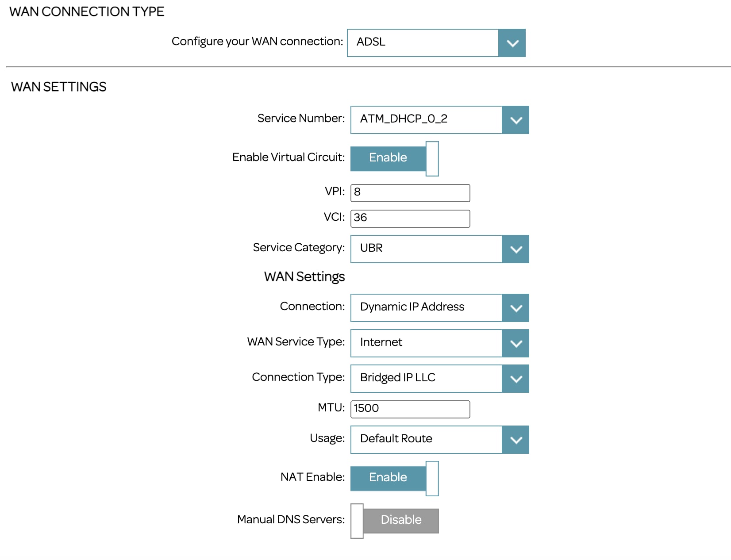Open the Configure your WAN connection dropdown
The image size is (731, 560).
coord(436,43)
